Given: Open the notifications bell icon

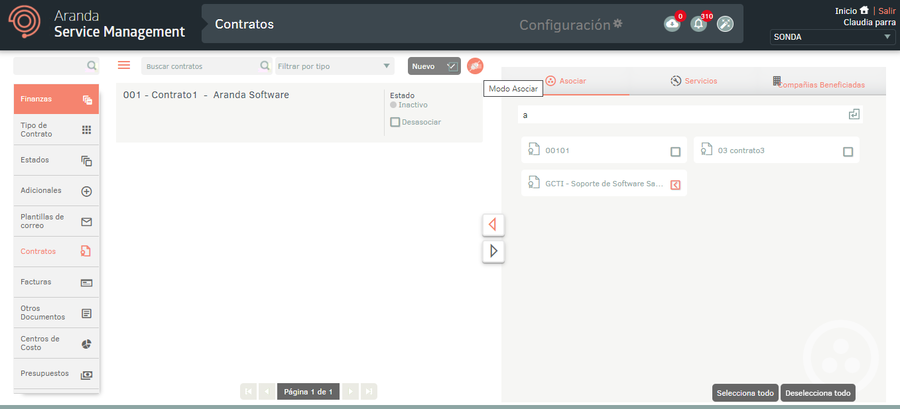Looking at the screenshot, I should (x=698, y=23).
